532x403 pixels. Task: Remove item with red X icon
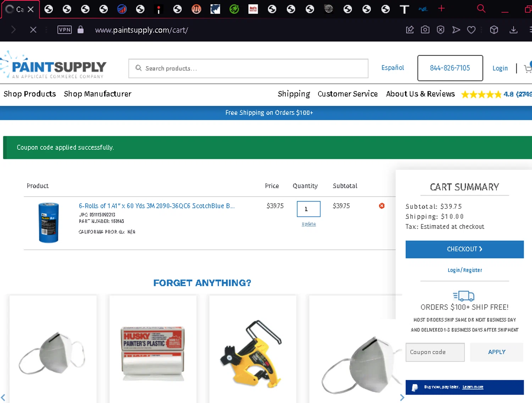[x=382, y=206]
